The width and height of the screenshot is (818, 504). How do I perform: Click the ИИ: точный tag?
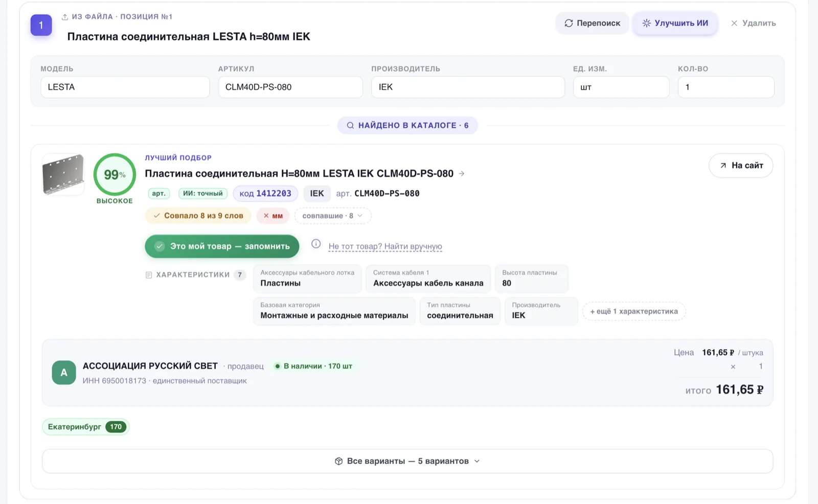203,193
